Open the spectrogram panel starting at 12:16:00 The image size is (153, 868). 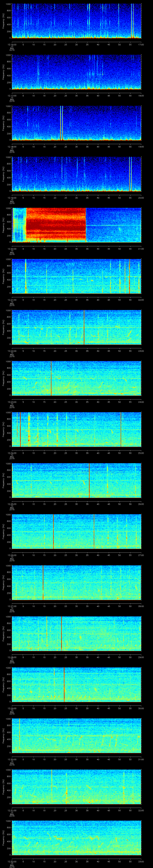point(77,21)
